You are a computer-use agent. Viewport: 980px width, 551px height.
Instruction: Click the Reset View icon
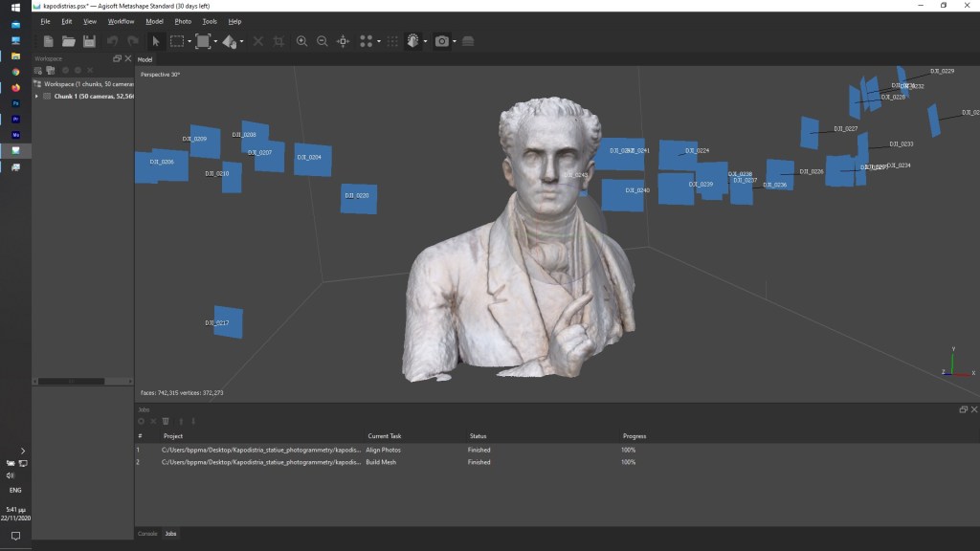pos(343,41)
